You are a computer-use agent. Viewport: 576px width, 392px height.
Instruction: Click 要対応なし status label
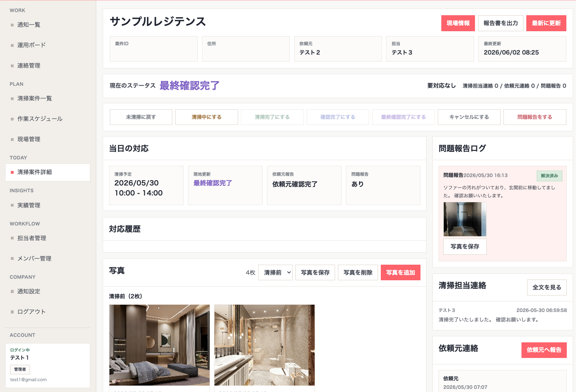[441, 86]
